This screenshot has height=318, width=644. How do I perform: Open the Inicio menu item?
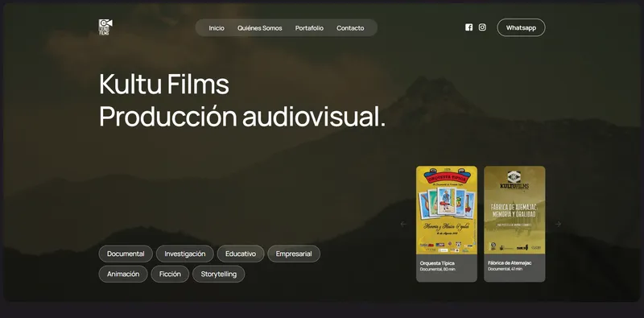tap(217, 28)
